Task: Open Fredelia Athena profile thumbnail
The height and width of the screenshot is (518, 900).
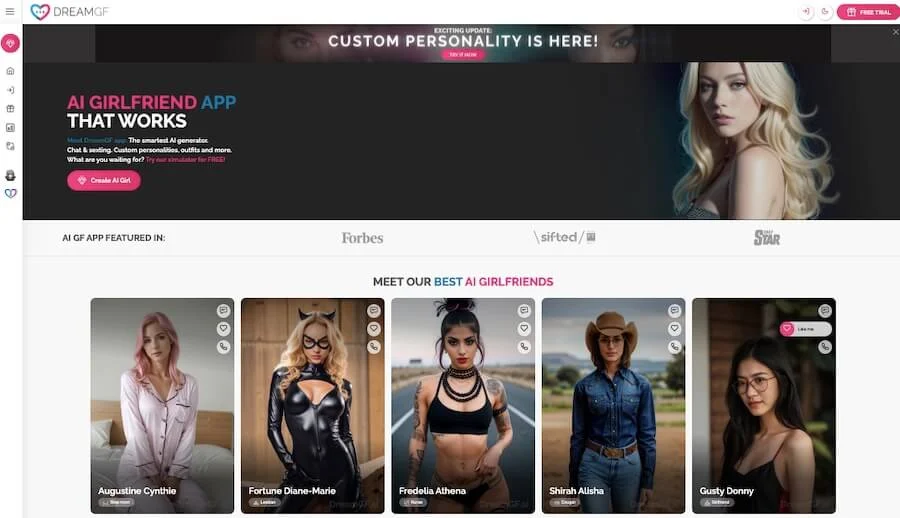Action: 463,405
